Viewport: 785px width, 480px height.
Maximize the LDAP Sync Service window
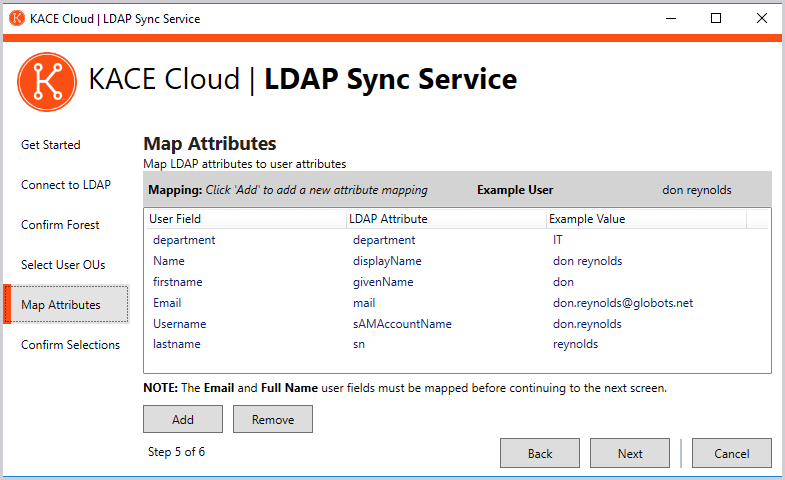716,18
